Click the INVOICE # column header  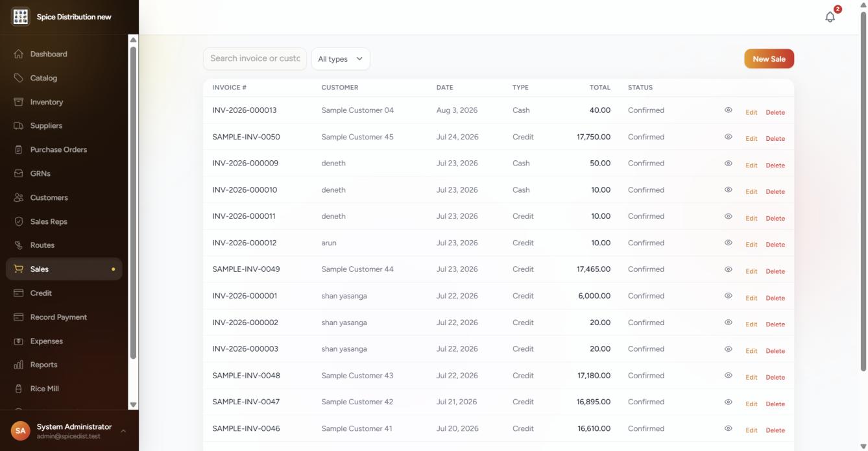(229, 88)
